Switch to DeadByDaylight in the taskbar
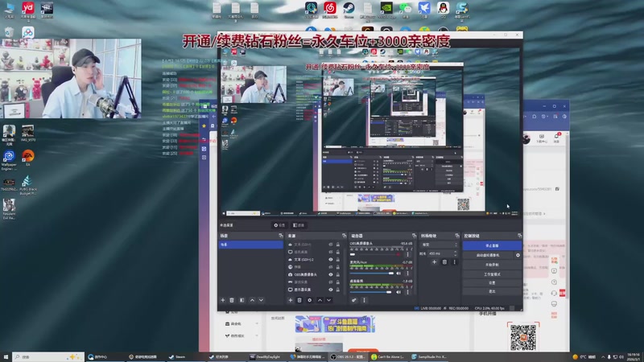The width and height of the screenshot is (644, 362). (267, 356)
